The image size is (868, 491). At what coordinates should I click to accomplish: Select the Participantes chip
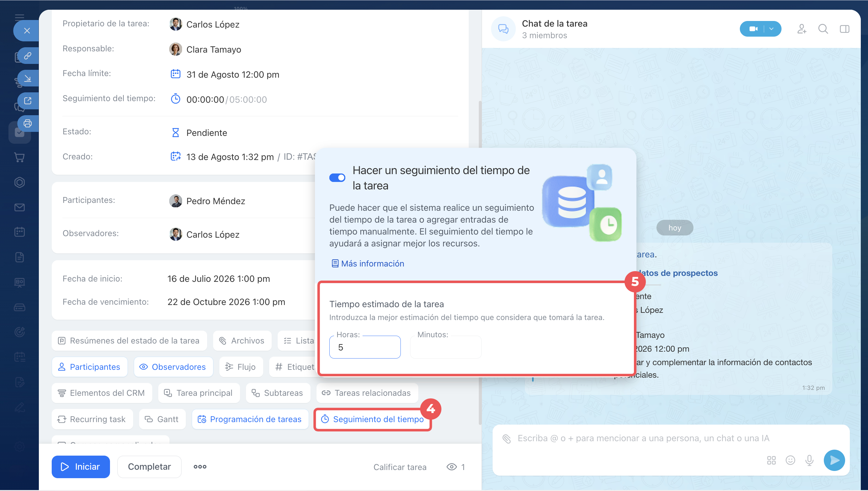[90, 367]
